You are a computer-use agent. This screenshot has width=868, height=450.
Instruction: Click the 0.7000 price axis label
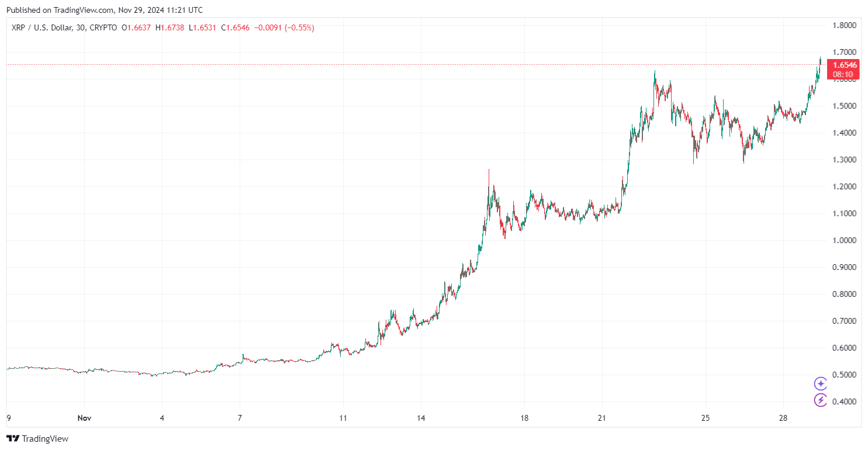tap(845, 321)
